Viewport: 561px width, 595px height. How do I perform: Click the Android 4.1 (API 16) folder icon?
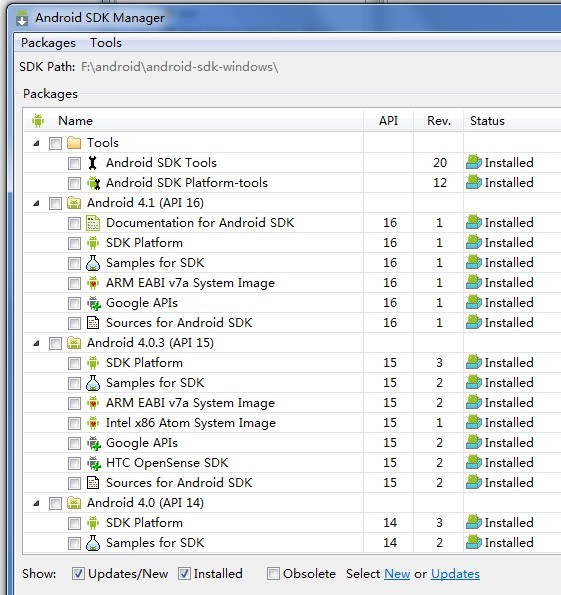[x=74, y=203]
